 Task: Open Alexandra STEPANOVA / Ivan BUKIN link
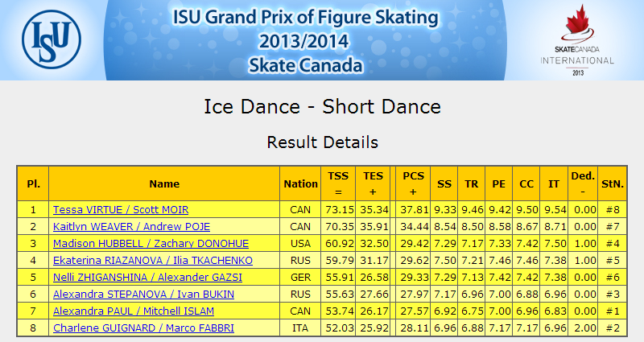(144, 294)
